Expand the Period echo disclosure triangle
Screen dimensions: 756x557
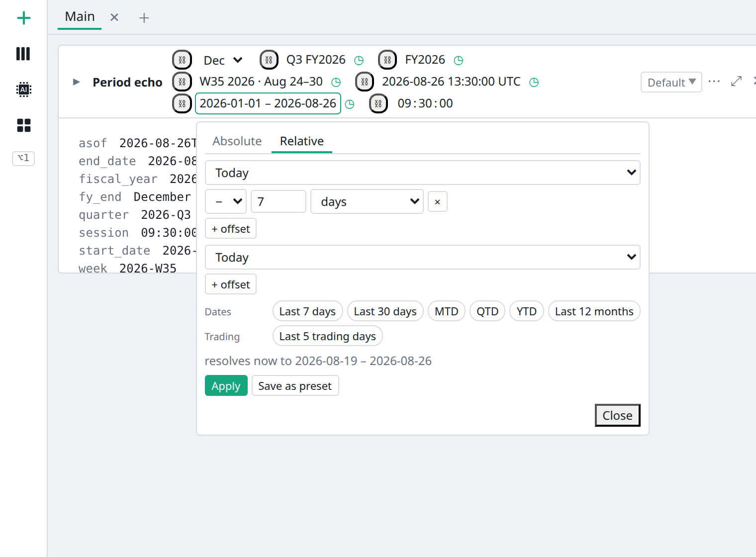76,82
